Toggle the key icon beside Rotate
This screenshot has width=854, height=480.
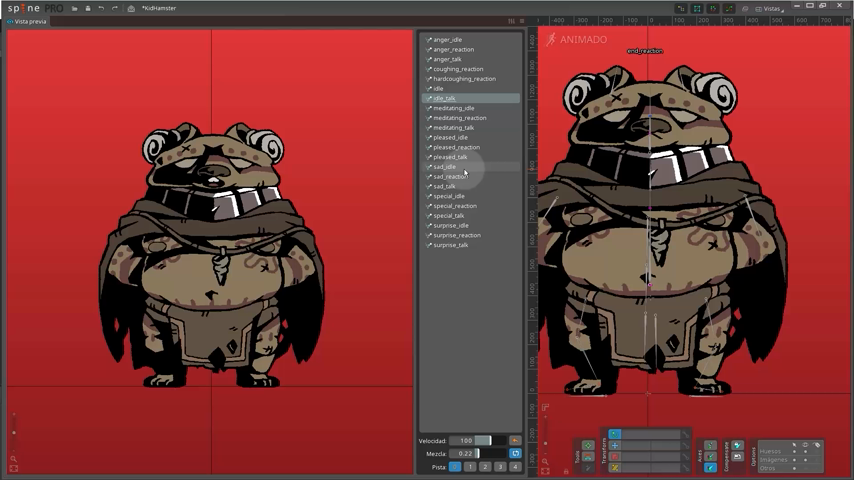click(686, 434)
